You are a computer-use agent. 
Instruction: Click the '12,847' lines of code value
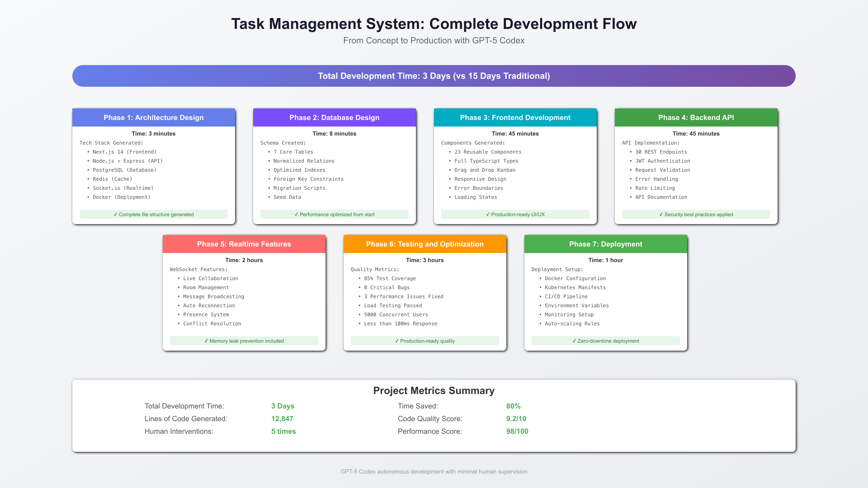[x=282, y=419]
